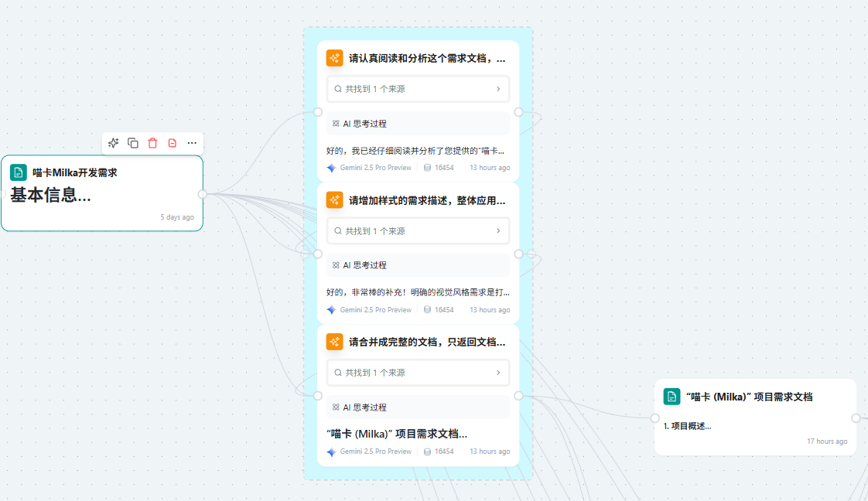Click the red trash delete icon

152,143
